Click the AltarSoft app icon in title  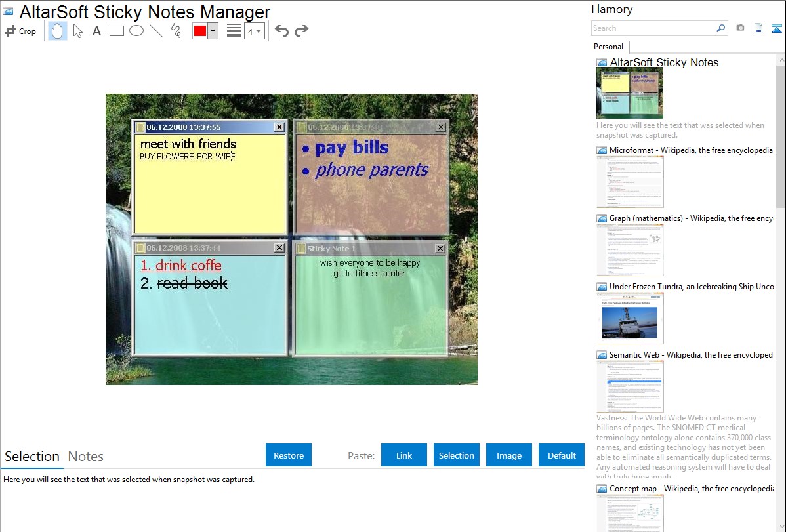8,11
